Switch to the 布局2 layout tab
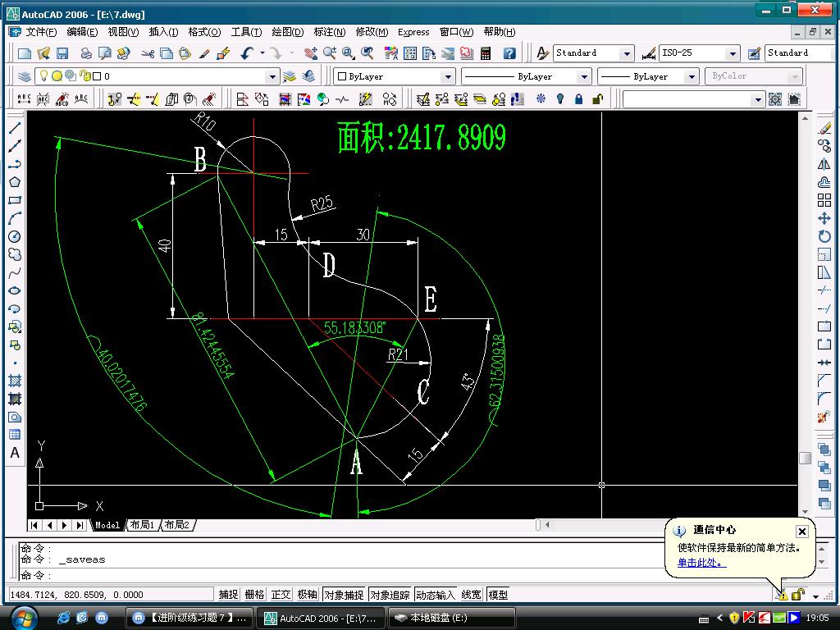Image resolution: width=840 pixels, height=630 pixels. (x=177, y=525)
